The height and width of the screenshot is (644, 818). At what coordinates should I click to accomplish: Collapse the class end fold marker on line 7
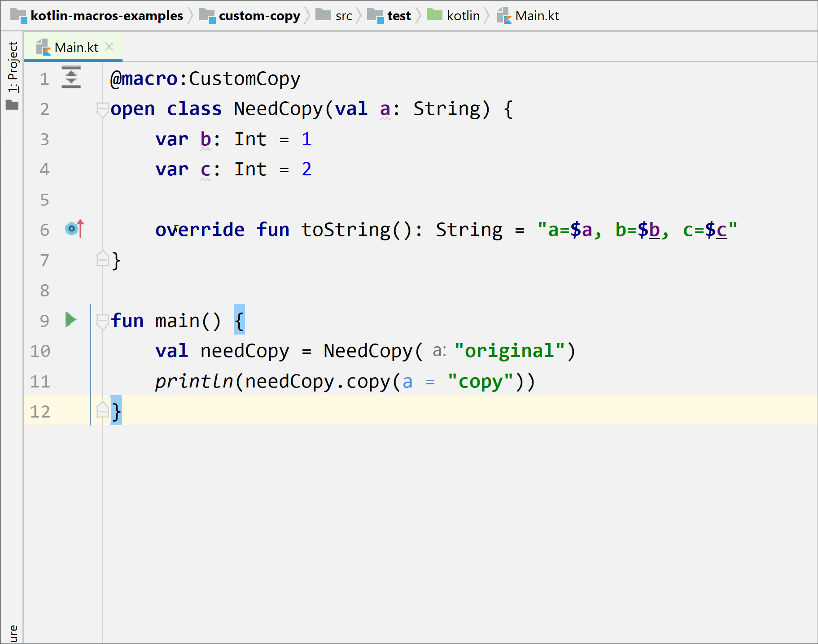coord(102,259)
